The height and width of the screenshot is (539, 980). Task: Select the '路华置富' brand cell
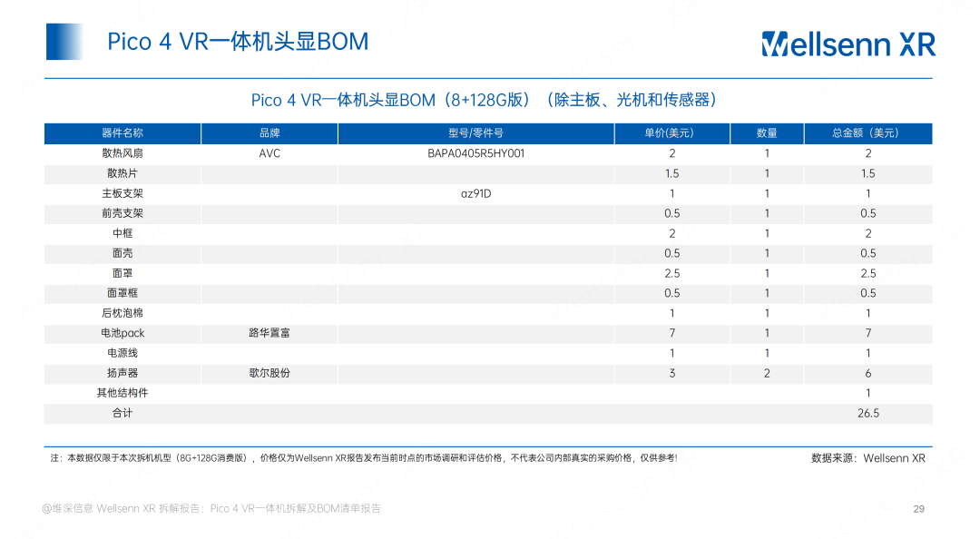click(x=269, y=333)
